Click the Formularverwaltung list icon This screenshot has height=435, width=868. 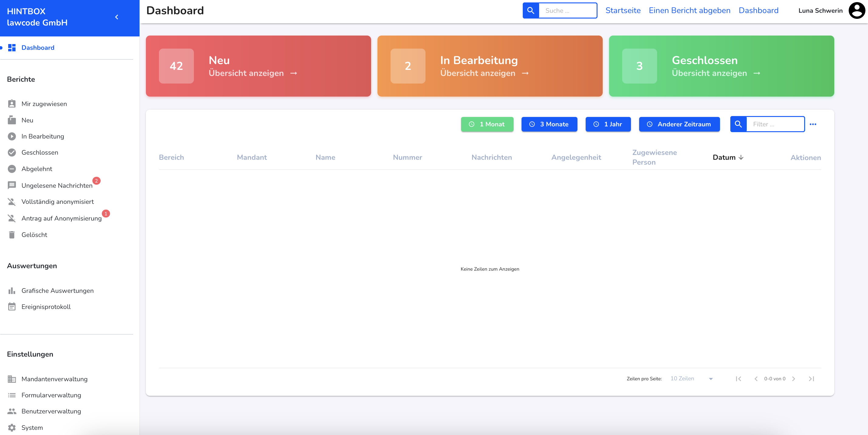(12, 395)
